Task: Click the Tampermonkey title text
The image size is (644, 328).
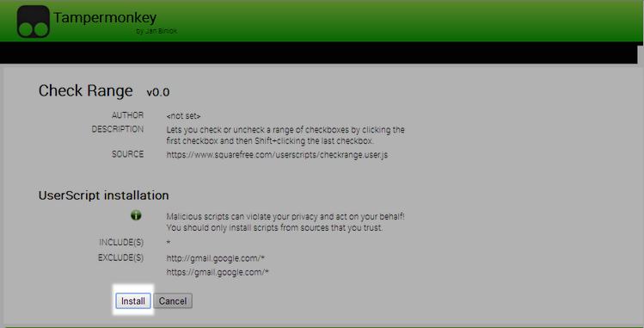Action: tap(105, 18)
